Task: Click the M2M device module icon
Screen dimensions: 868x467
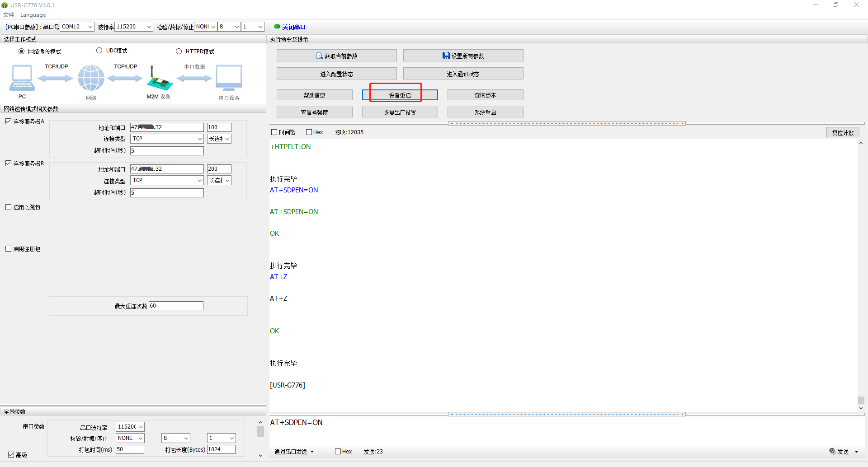Action: 159,79
